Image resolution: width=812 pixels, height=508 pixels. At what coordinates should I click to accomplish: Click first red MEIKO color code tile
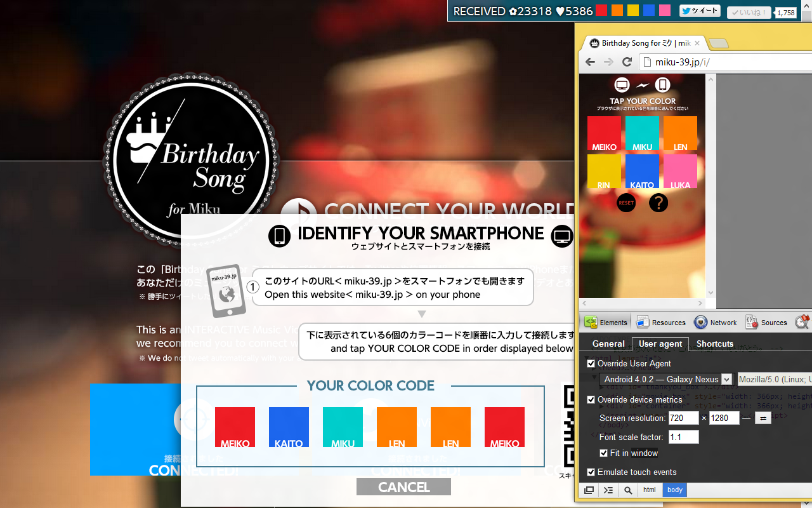tap(235, 427)
